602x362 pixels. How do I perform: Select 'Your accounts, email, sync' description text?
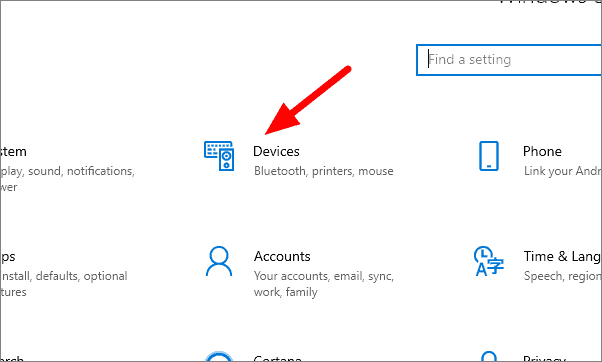(324, 276)
